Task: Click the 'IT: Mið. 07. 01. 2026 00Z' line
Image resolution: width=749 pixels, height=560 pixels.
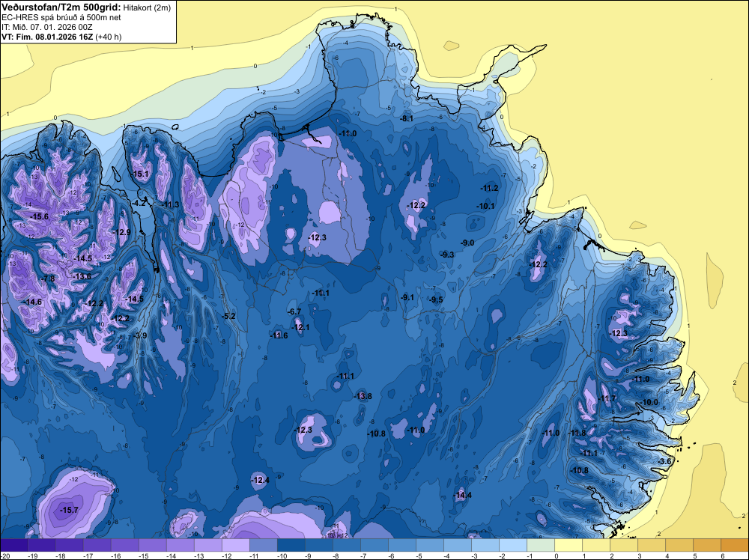Action: [x=46, y=27]
